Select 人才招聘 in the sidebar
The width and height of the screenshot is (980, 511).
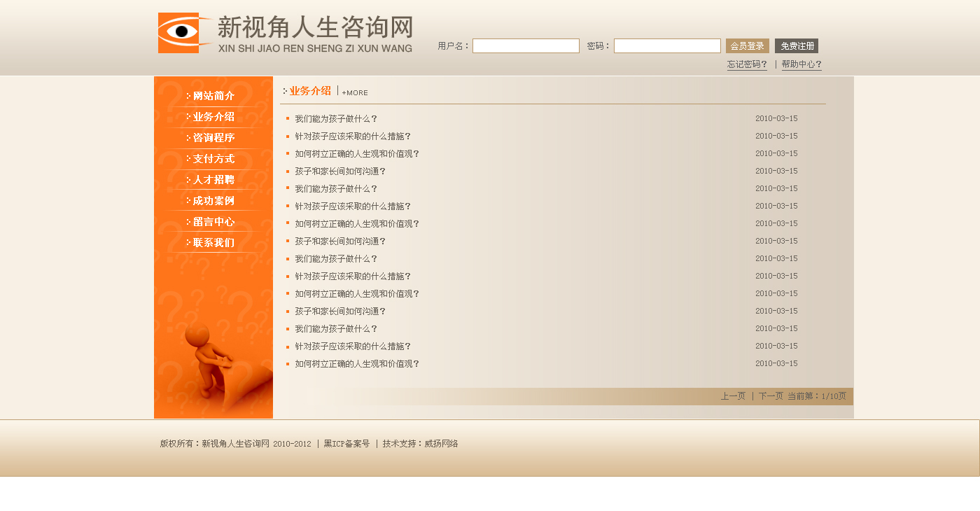(213, 180)
